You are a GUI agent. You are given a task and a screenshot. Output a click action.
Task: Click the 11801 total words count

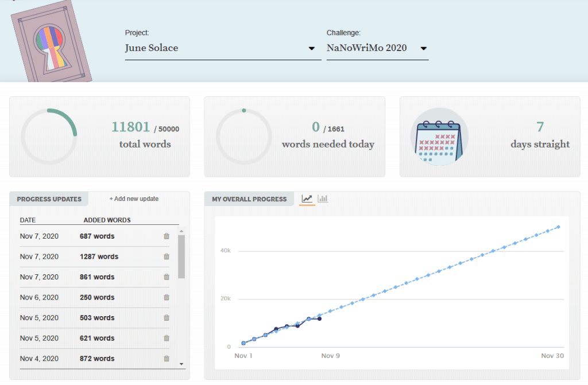click(130, 127)
